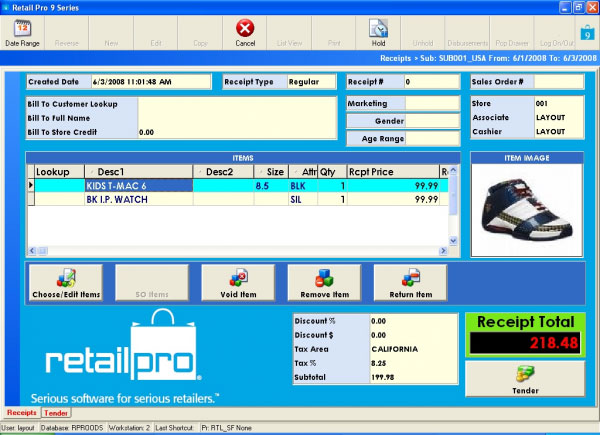The width and height of the screenshot is (600, 435).
Task: Click the Desc1 column header
Action: pos(139,172)
